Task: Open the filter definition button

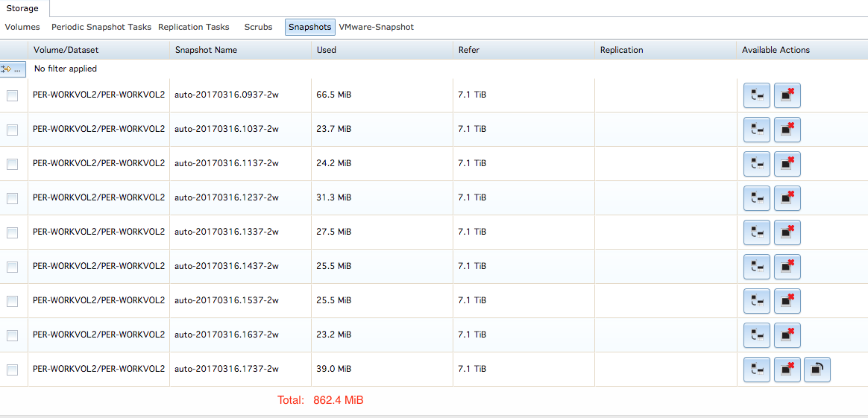Action: click(x=13, y=69)
